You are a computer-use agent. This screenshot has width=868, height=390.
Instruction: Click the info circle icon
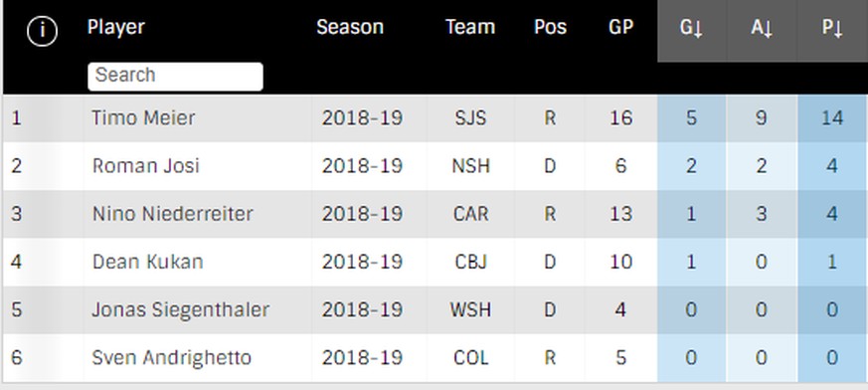42,31
